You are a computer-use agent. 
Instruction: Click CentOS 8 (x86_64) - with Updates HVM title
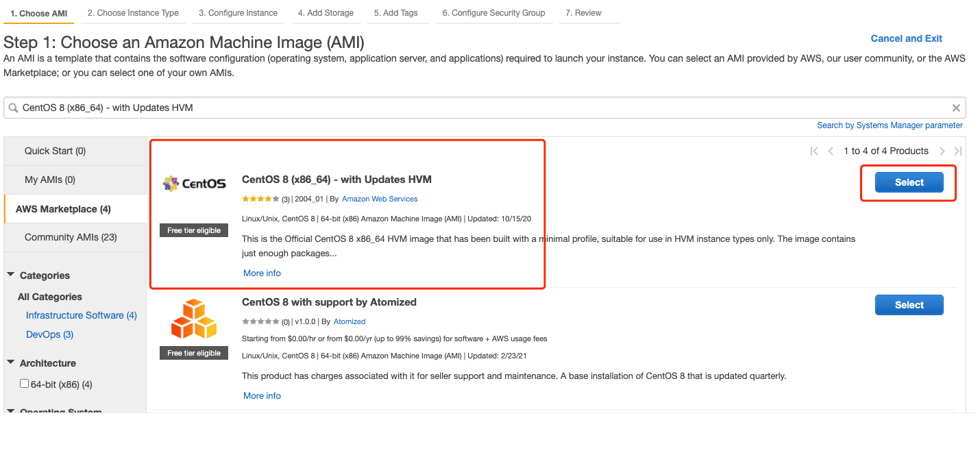pos(336,180)
